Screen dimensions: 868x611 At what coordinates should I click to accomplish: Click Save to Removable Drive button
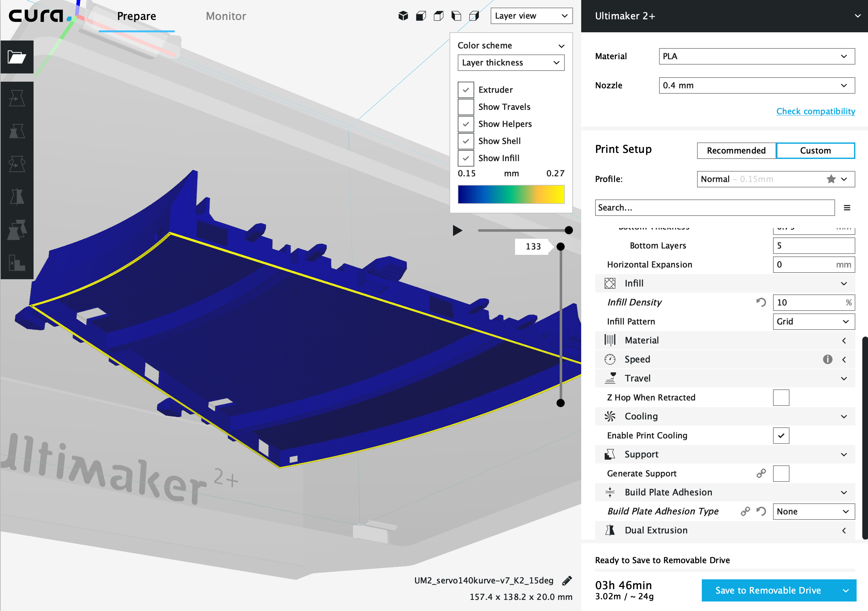pyautogui.click(x=768, y=590)
